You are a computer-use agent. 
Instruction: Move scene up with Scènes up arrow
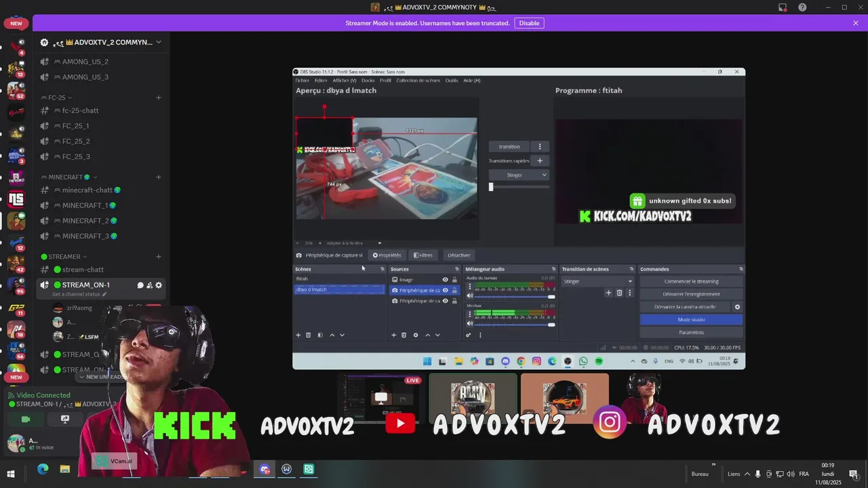coord(332,335)
